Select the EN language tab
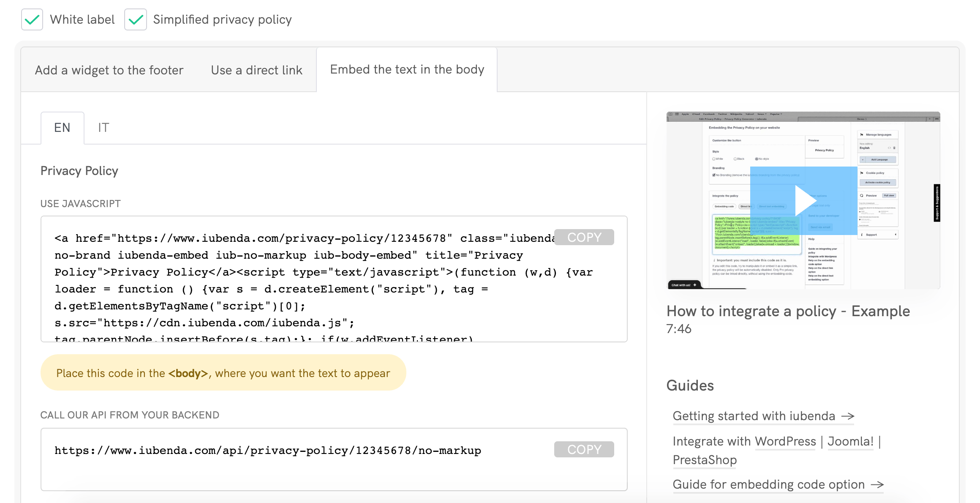Screen dimensions: 980x503 [x=63, y=127]
